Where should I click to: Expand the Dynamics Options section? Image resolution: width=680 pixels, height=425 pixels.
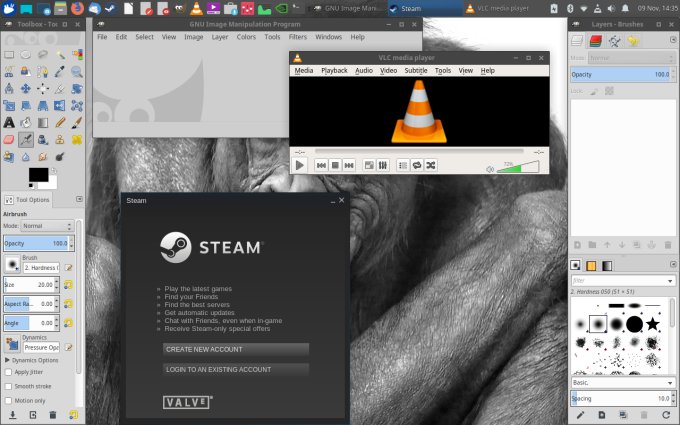(7, 360)
